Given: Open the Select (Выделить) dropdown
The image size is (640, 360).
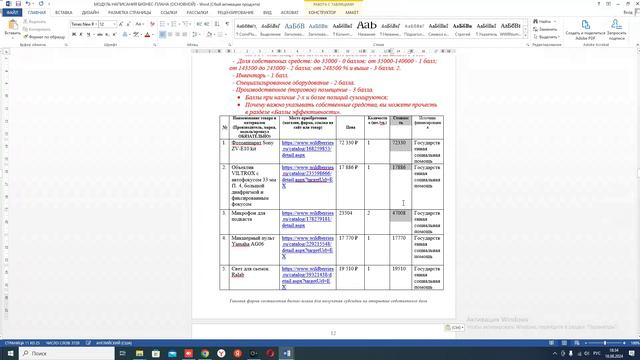Looking at the screenshot, I should [546, 37].
